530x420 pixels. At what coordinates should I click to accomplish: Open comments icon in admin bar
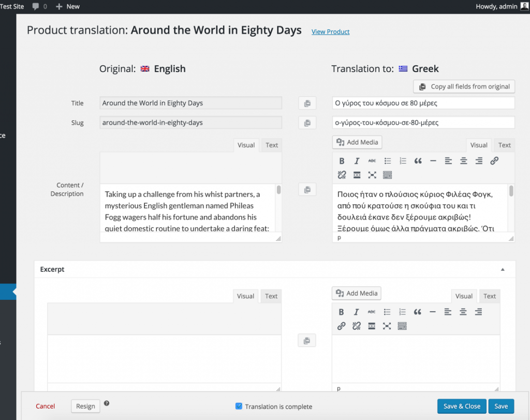(x=39, y=6)
